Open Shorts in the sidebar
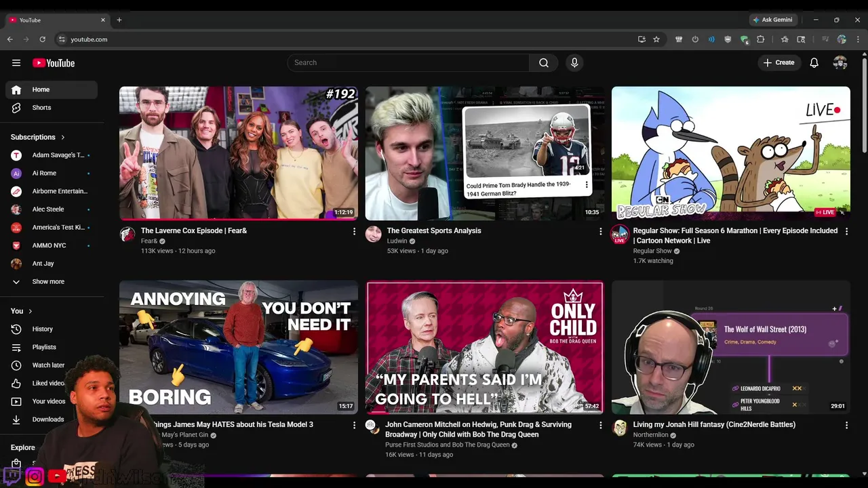The image size is (868, 488). click(52, 108)
